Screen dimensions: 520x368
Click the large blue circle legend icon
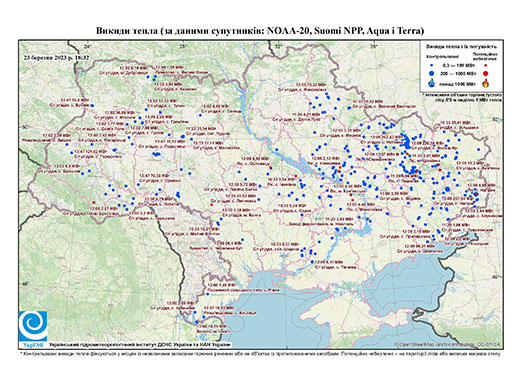pyautogui.click(x=432, y=73)
